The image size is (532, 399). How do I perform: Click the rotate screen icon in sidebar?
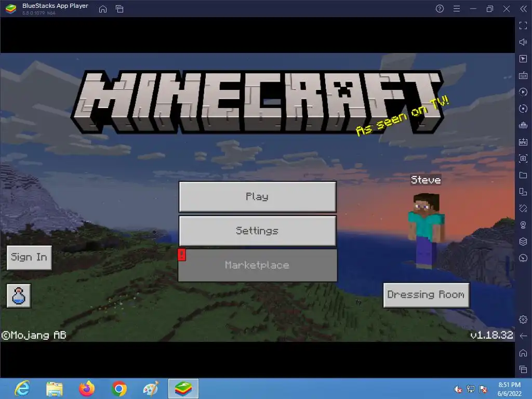pyautogui.click(x=523, y=192)
